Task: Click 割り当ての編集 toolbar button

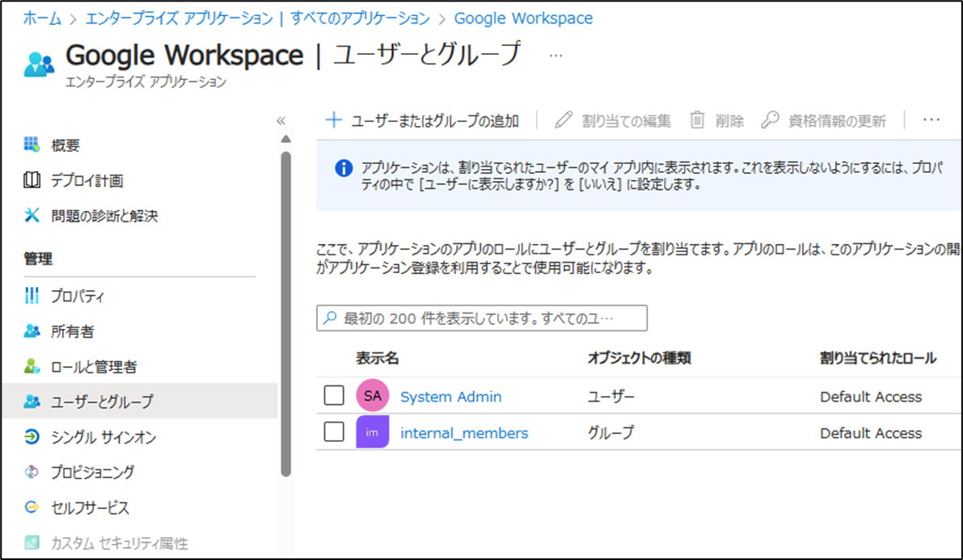Action: pos(613,120)
